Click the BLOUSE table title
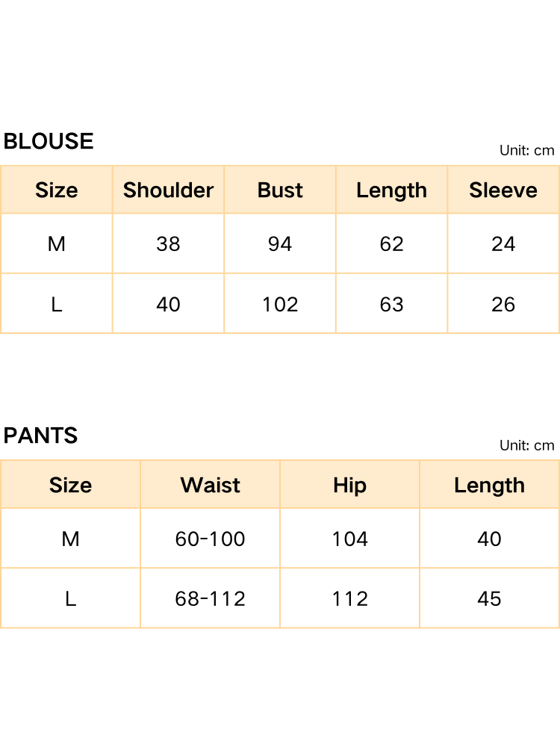This screenshot has height=747, width=560. coord(49,141)
